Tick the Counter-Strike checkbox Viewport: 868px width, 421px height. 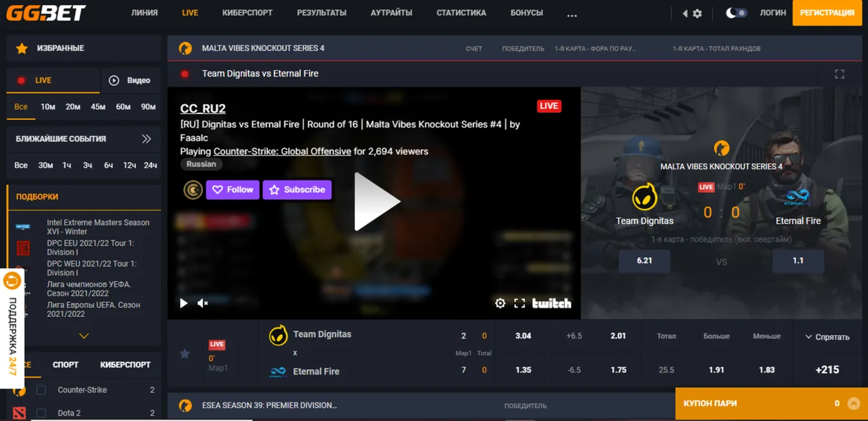(x=41, y=390)
